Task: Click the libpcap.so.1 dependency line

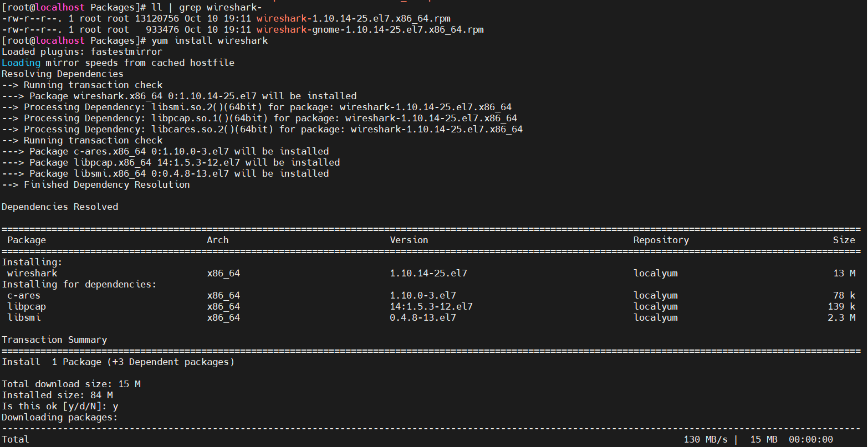Action: pyautogui.click(x=259, y=118)
